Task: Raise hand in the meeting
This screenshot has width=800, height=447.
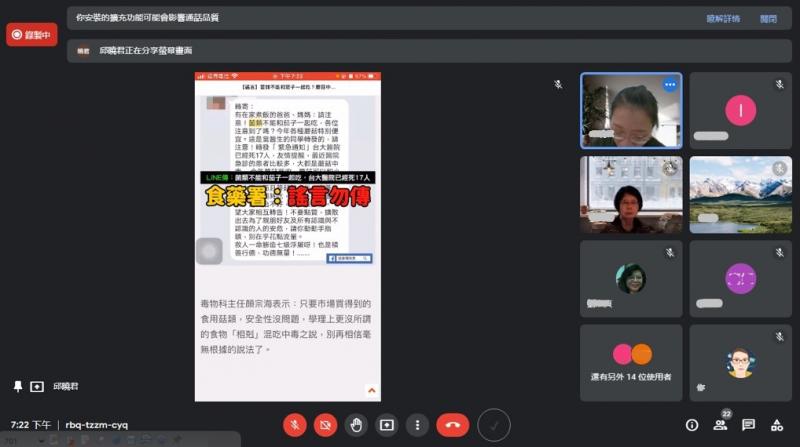Action: [x=356, y=425]
